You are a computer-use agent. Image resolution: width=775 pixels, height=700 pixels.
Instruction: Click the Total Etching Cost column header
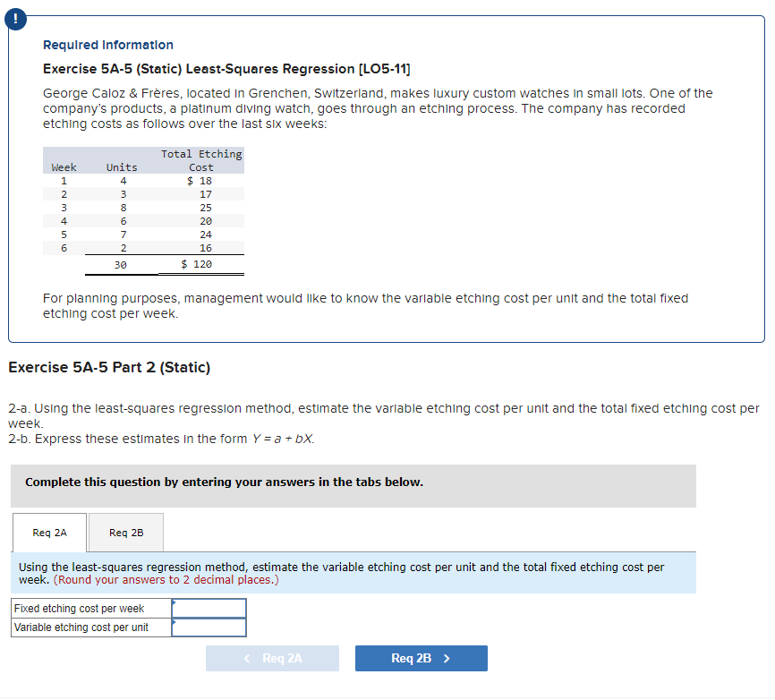[200, 159]
